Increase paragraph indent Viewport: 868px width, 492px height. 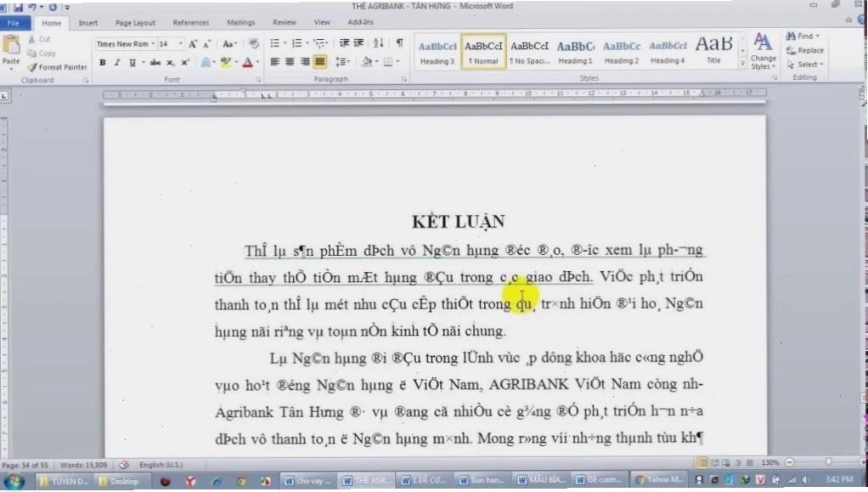(x=358, y=43)
